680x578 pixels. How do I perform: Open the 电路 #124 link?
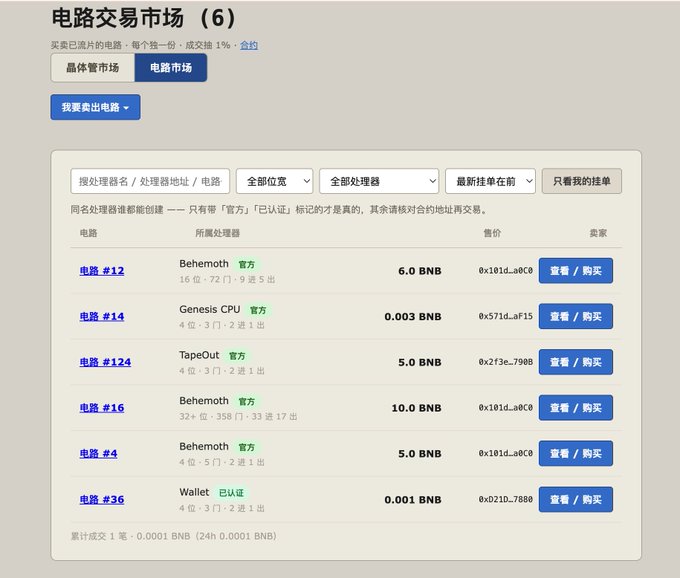tap(105, 362)
